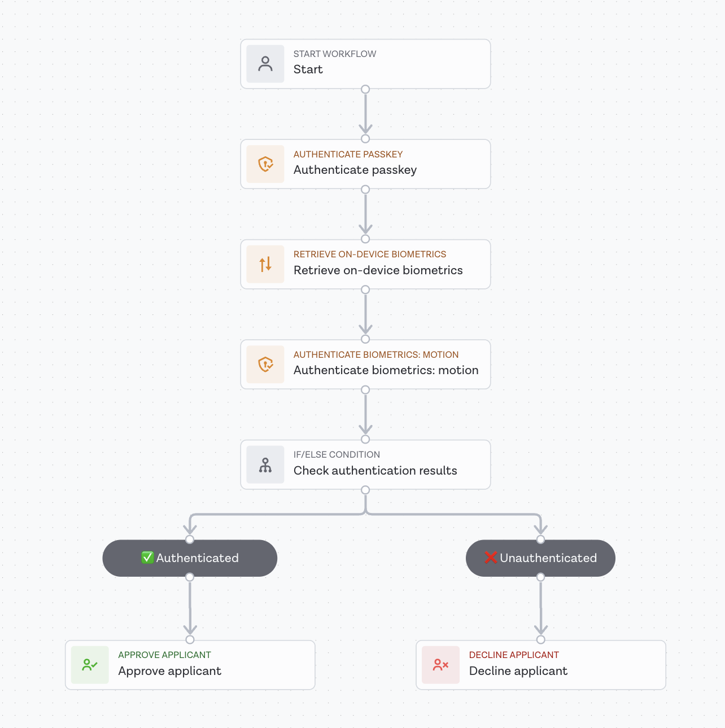Click the Start workflow person icon

tap(265, 63)
